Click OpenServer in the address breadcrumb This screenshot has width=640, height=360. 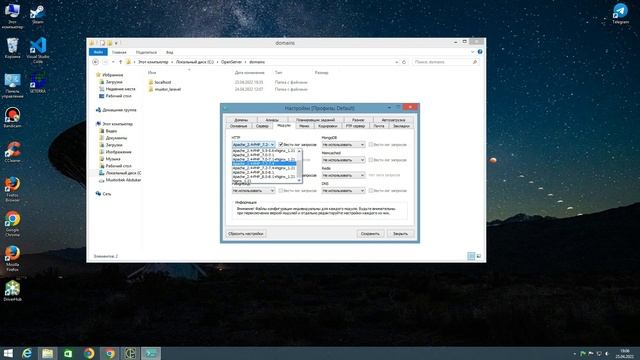coord(231,62)
